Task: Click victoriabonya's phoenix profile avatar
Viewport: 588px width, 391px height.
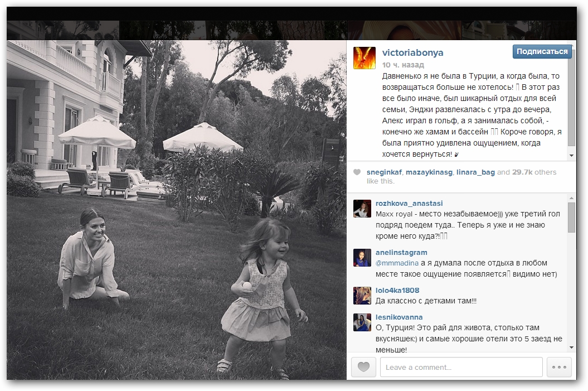Action: click(x=364, y=58)
